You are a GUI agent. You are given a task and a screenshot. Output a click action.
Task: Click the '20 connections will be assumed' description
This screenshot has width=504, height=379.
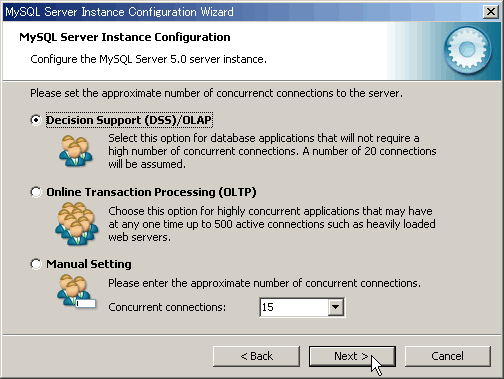[272, 151]
